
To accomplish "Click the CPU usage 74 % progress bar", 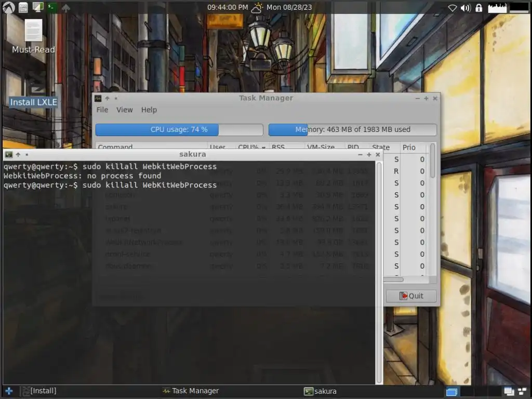I will pyautogui.click(x=179, y=129).
